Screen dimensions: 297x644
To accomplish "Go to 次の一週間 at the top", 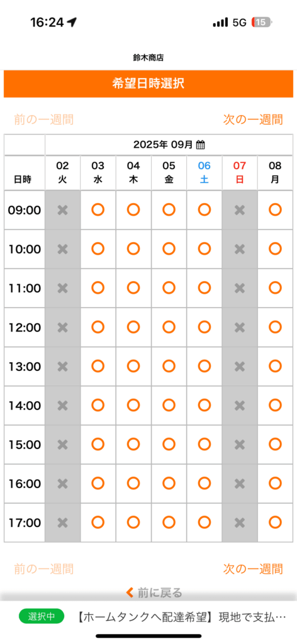I will pyautogui.click(x=253, y=119).
